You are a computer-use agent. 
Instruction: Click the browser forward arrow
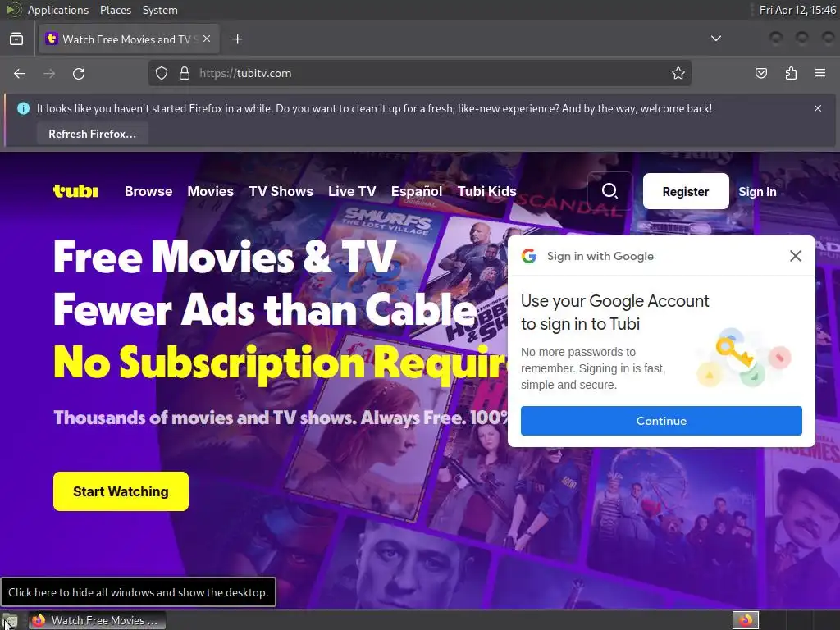pos(49,73)
